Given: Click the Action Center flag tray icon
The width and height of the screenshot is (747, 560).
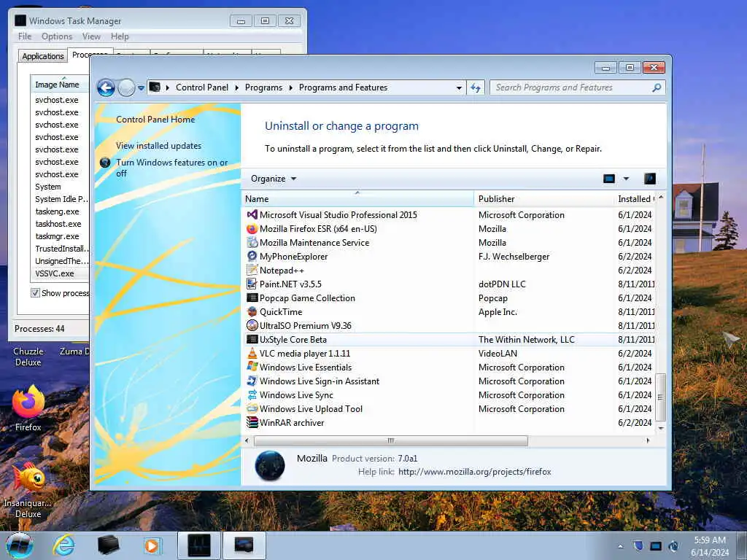Looking at the screenshot, I should pyautogui.click(x=638, y=545).
